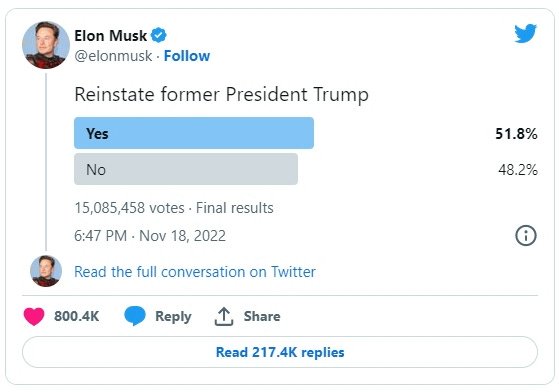Select the Yes poll option bar
The image size is (559, 392).
[x=194, y=133]
